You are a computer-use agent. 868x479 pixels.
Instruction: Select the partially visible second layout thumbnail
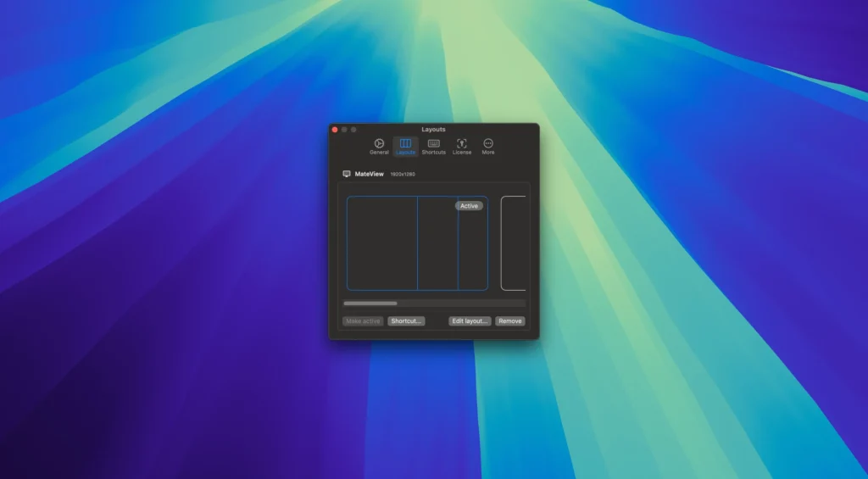point(513,243)
